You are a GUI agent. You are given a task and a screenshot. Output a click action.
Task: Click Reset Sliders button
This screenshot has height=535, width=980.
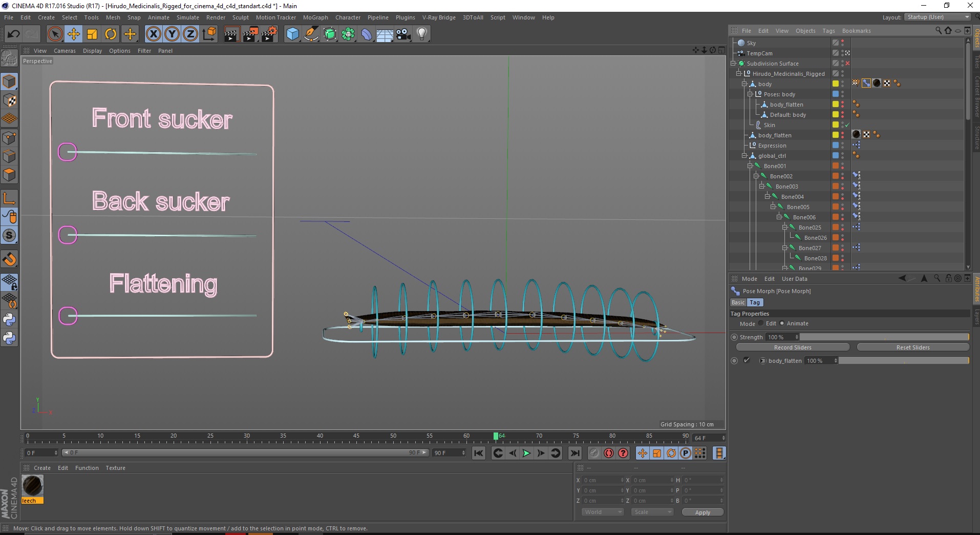point(913,347)
